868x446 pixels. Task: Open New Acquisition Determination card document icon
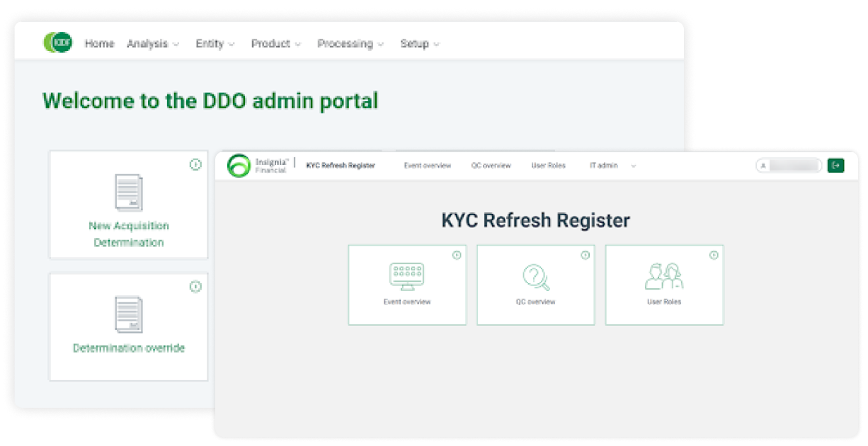click(129, 193)
